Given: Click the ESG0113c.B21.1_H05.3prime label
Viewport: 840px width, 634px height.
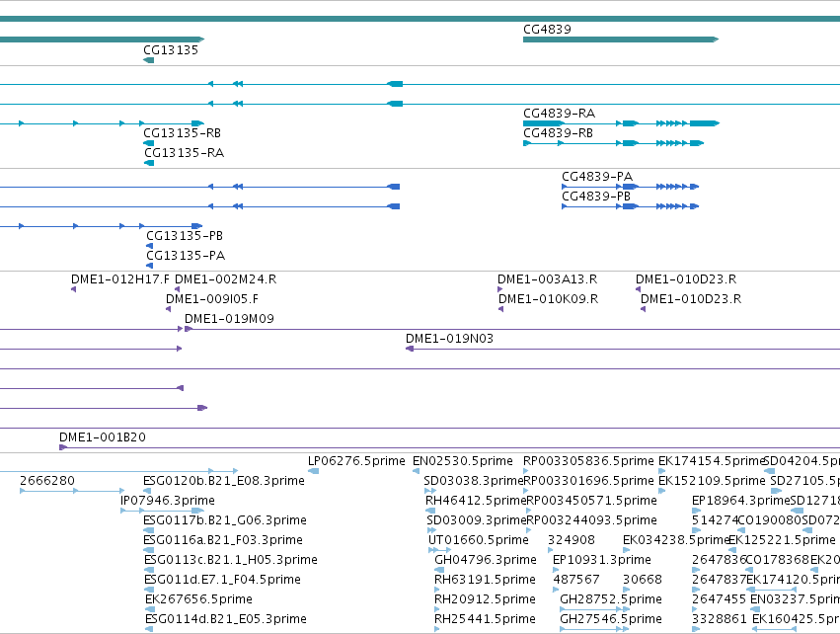Looking at the screenshot, I should [230, 561].
